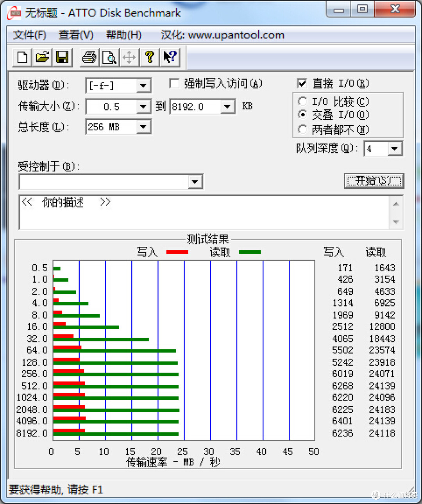Screen dimensions: 422x504
Task: Maximize the ATTO Disk Benchmark window
Action: 363,9
